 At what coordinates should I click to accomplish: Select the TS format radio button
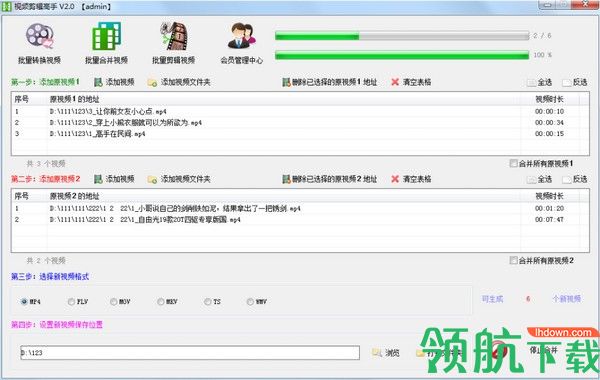tap(207, 302)
